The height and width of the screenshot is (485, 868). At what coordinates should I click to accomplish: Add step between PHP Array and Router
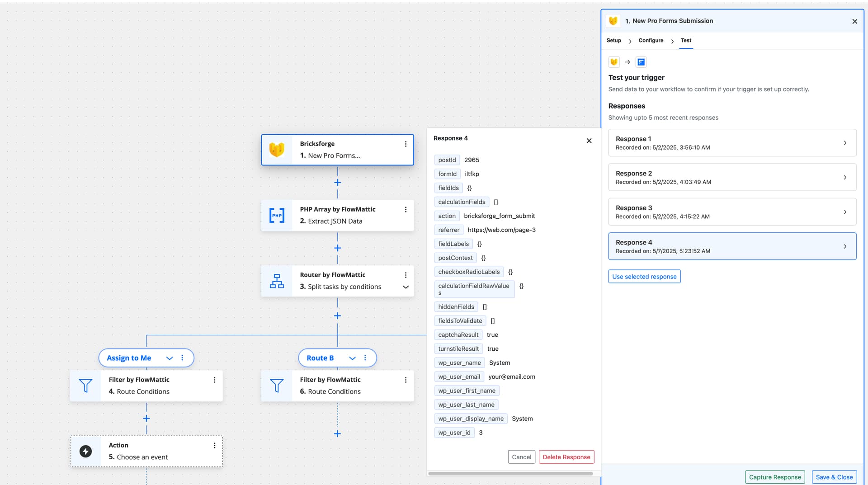coord(337,248)
